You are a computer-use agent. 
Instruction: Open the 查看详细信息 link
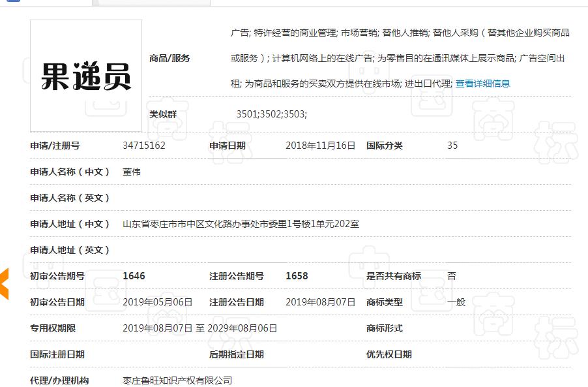pyautogui.click(x=482, y=84)
